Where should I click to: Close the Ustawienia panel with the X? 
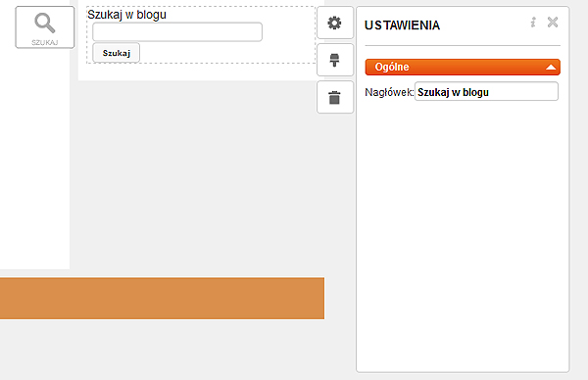553,23
